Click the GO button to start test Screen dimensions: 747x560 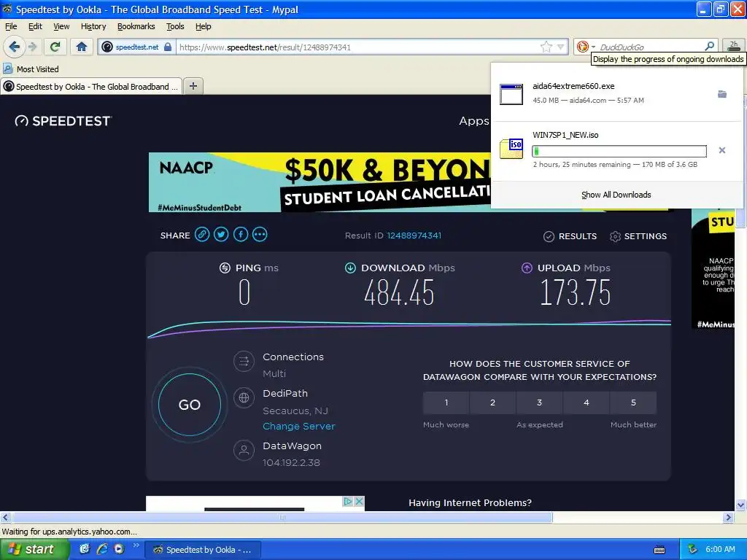(x=190, y=405)
